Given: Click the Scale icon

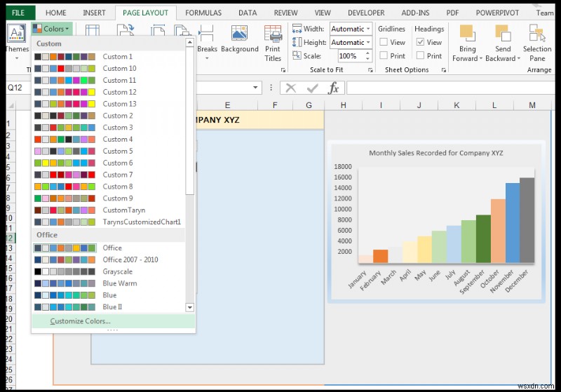Looking at the screenshot, I should (297, 55).
